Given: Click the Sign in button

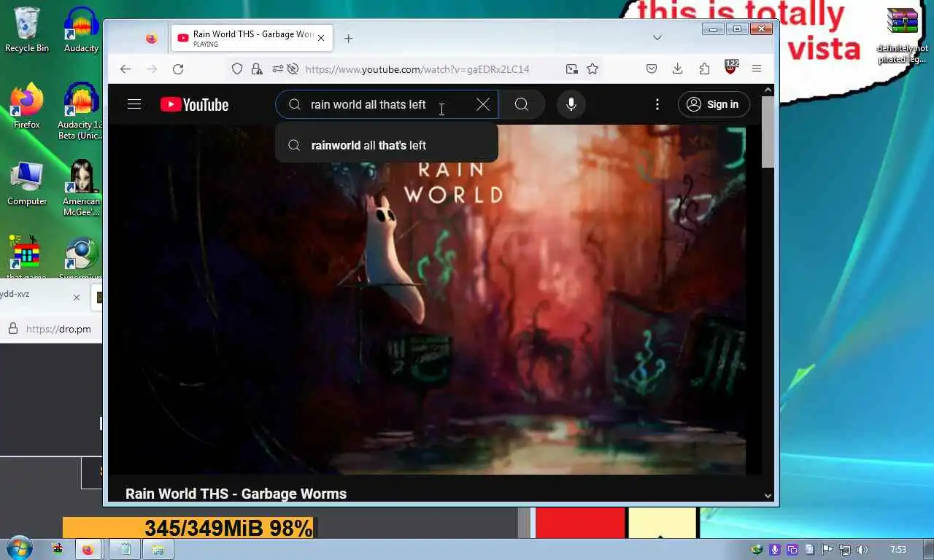Looking at the screenshot, I should [x=713, y=104].
